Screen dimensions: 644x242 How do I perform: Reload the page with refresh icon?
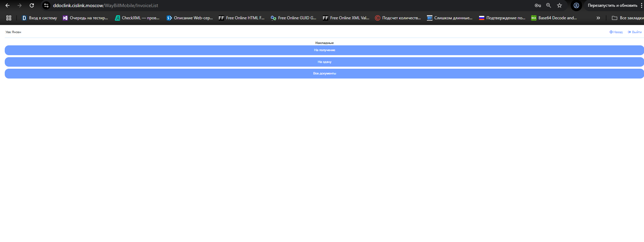[x=32, y=5]
